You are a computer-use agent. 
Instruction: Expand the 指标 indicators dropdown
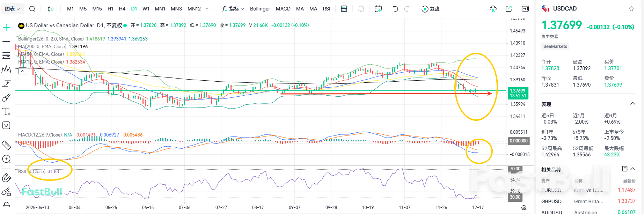[233, 9]
